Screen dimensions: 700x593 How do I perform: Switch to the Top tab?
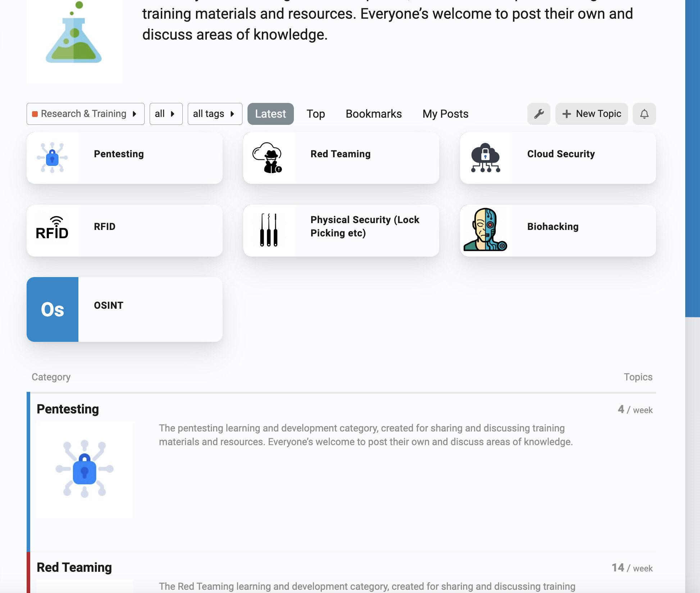pos(315,114)
